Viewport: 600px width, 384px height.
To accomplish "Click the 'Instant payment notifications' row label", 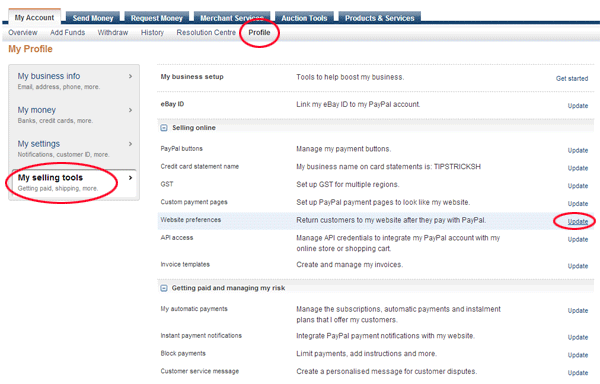I will (x=201, y=336).
